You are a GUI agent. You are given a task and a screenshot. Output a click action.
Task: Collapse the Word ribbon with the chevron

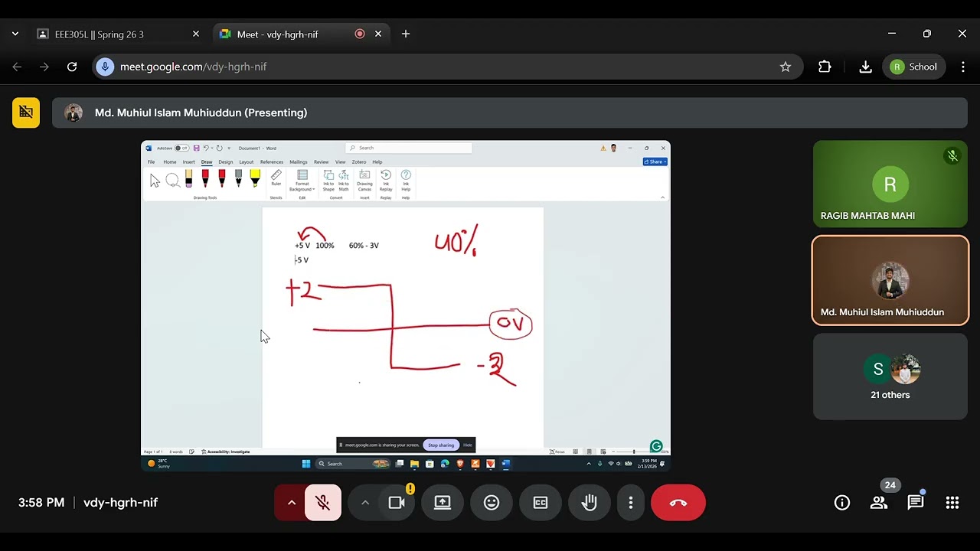click(663, 197)
